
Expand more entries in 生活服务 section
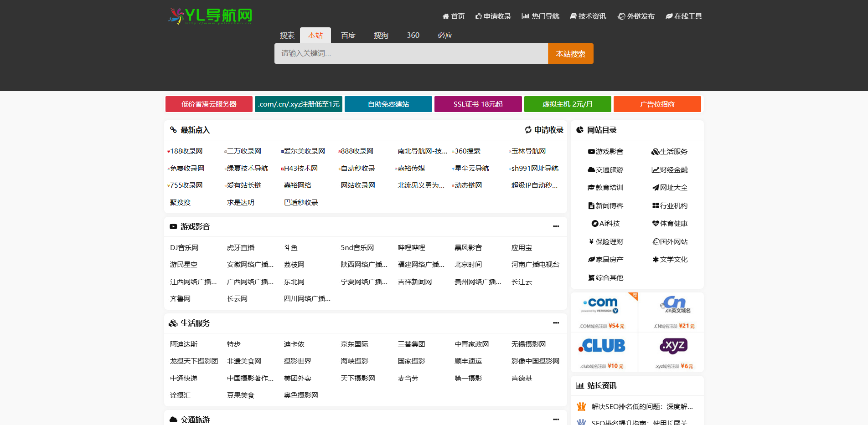(556, 323)
